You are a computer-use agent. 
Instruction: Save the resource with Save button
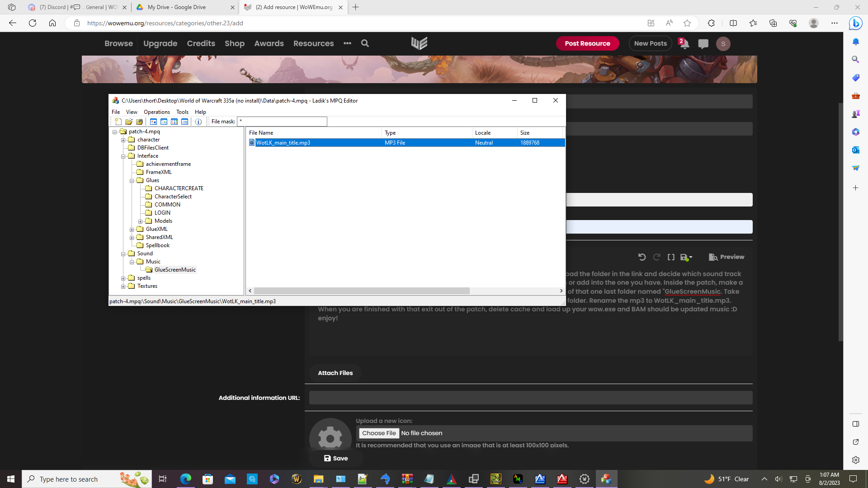point(336,458)
